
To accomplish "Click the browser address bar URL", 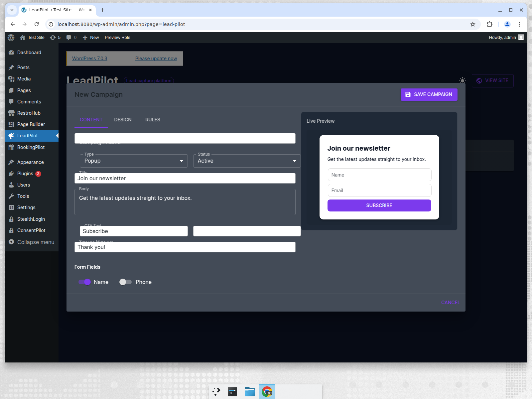I will [121, 24].
